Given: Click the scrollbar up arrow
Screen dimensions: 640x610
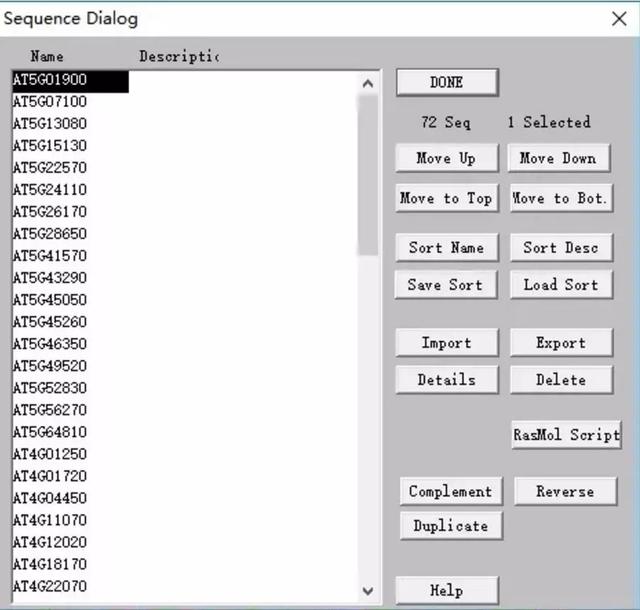Looking at the screenshot, I should (x=368, y=84).
